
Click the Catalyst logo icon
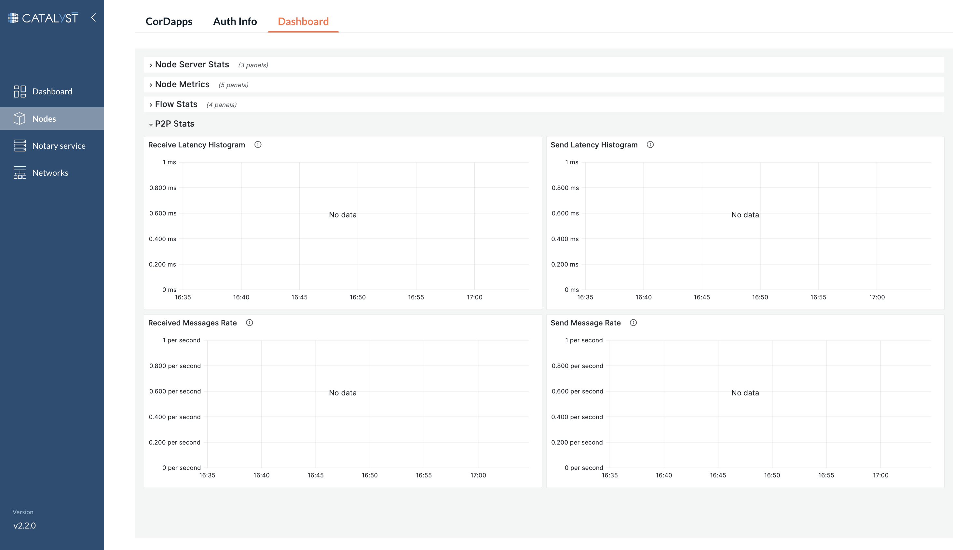(x=13, y=18)
